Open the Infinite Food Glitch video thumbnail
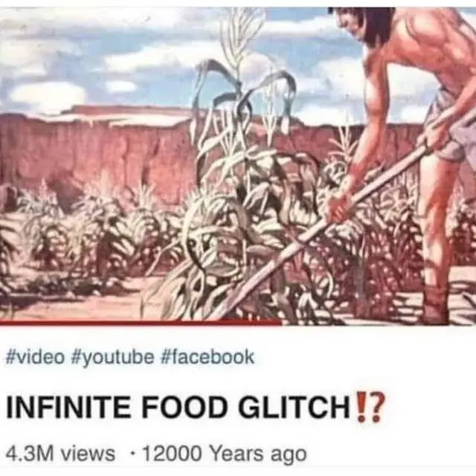This screenshot has width=476, height=476. (238, 165)
